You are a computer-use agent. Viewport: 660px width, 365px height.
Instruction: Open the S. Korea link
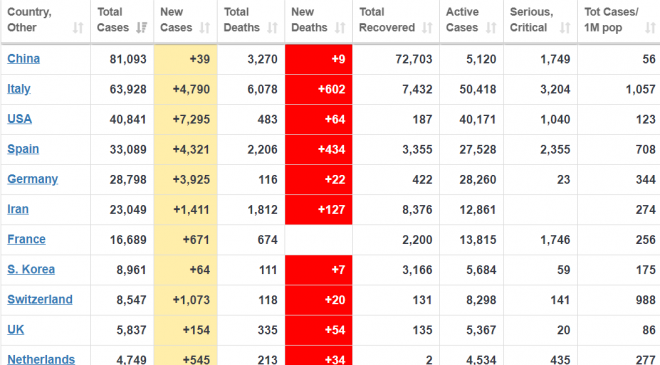31,269
